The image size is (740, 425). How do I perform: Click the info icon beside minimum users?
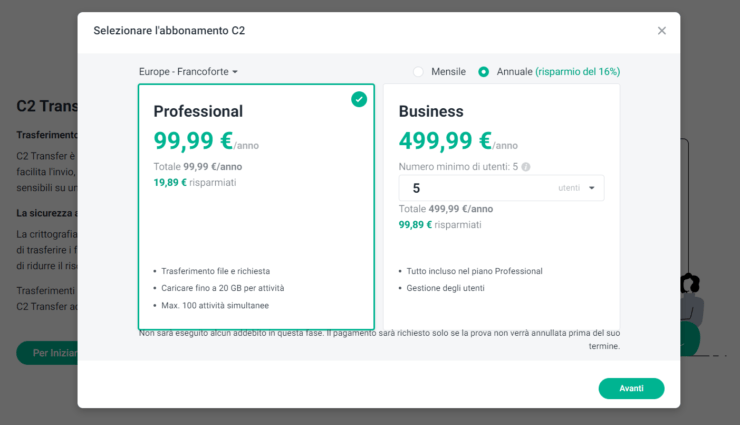(526, 167)
